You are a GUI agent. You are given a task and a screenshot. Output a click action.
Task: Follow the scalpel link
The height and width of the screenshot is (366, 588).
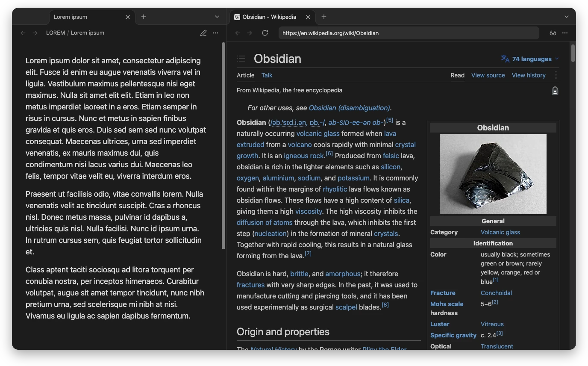pos(346,307)
